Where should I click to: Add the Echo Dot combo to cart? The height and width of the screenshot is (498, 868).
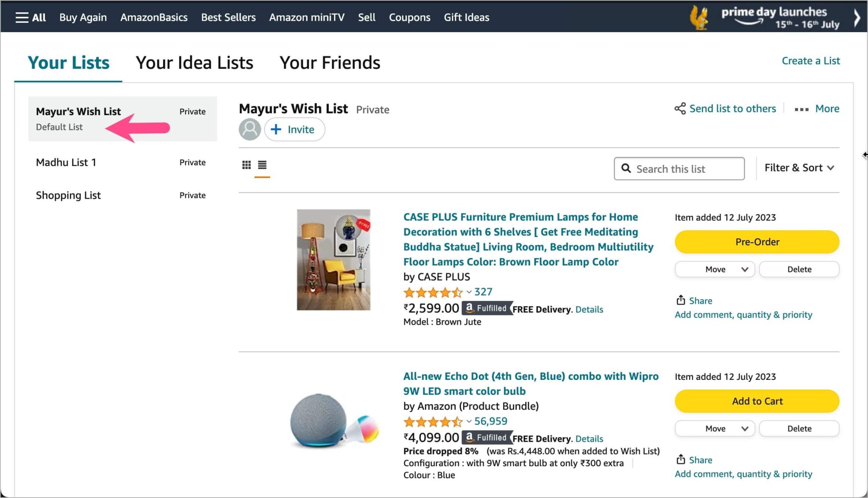pos(757,401)
